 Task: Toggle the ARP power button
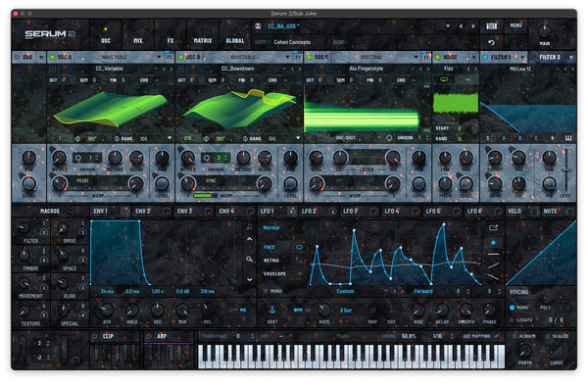pos(149,336)
